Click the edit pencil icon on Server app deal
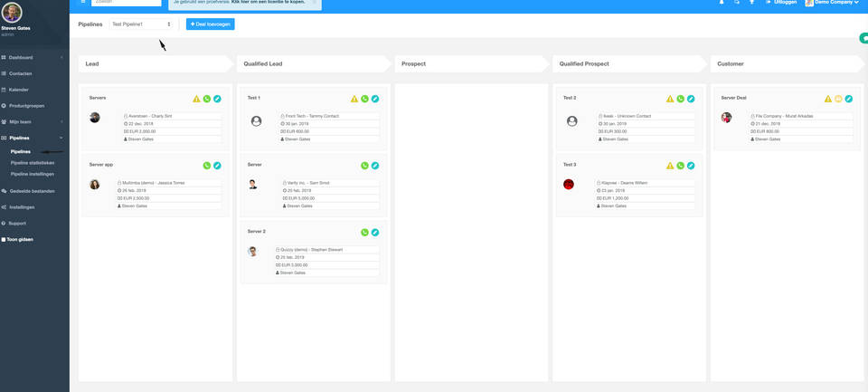The height and width of the screenshot is (392, 868). tap(217, 166)
